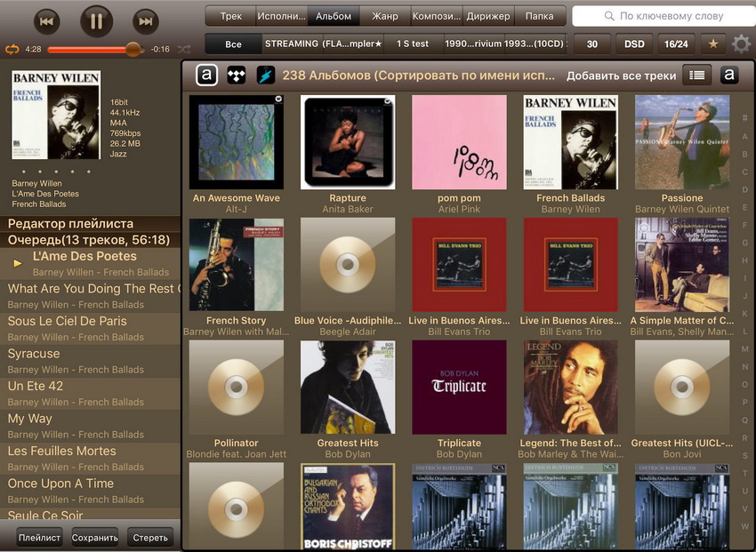Click Добавить все треки

coord(621,76)
